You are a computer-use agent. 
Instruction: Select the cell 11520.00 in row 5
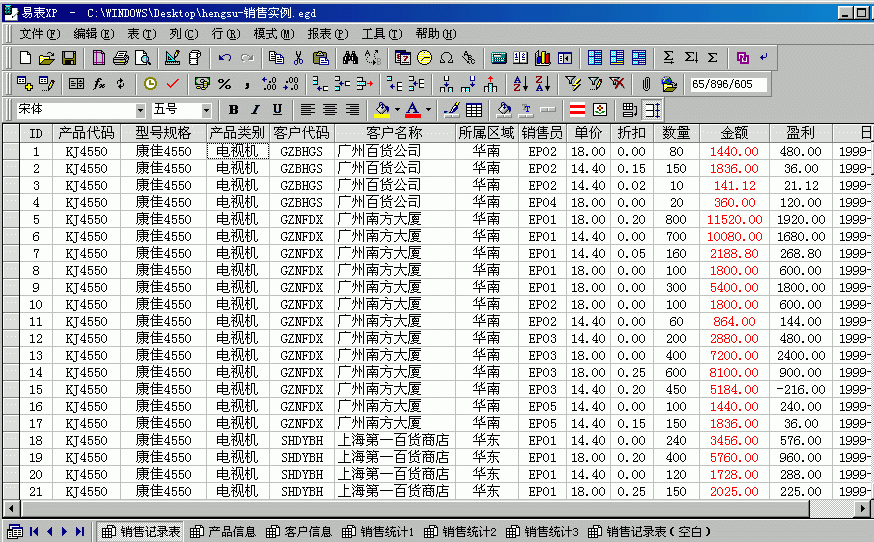734,220
